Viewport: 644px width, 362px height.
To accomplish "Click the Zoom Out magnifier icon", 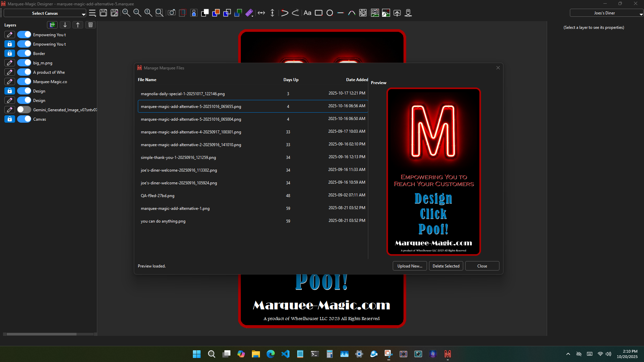I will point(137,13).
